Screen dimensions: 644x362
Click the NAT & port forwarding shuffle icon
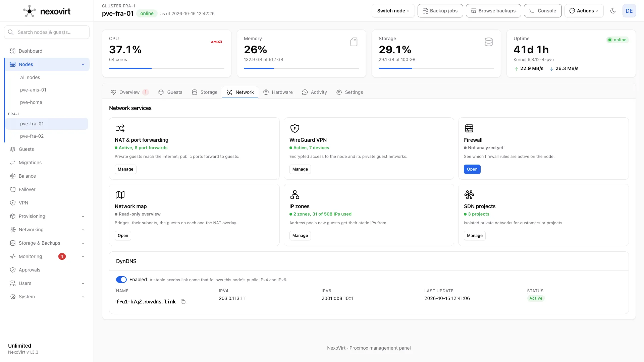pyautogui.click(x=120, y=128)
